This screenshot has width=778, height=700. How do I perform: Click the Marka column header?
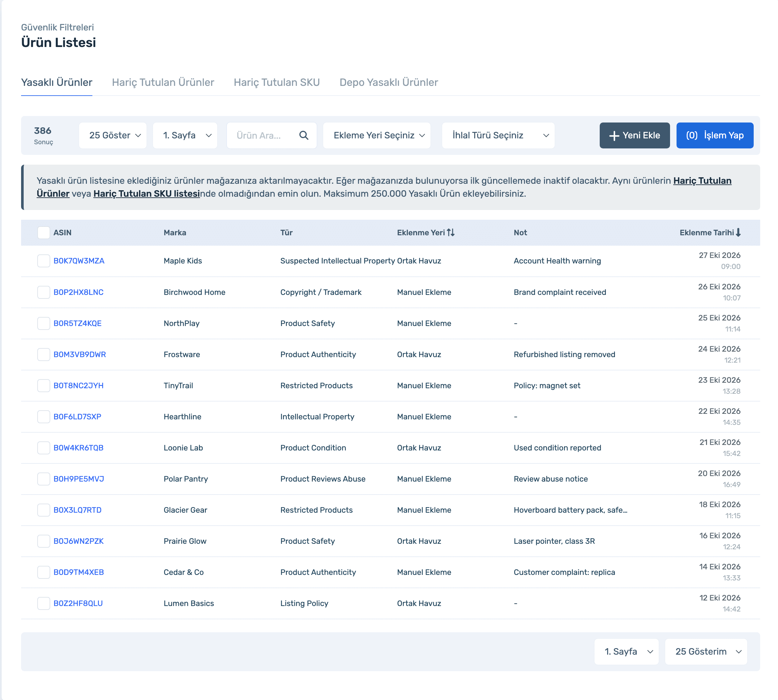pos(175,232)
